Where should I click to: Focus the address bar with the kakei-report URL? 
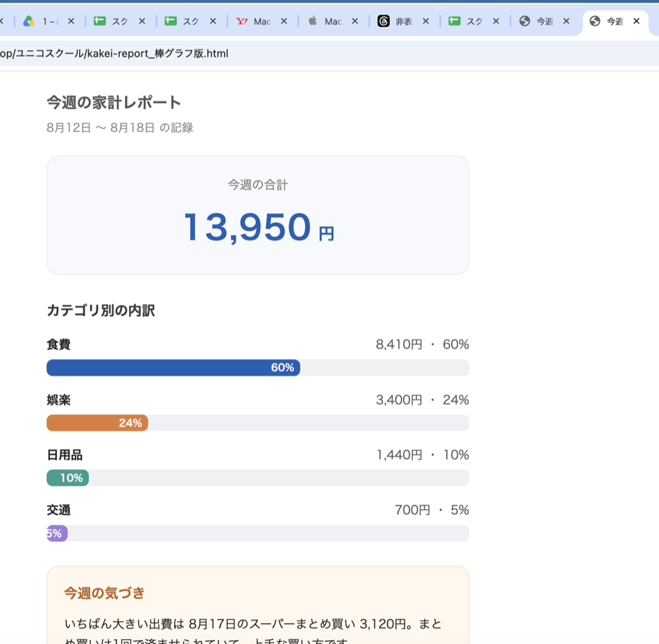point(329,53)
